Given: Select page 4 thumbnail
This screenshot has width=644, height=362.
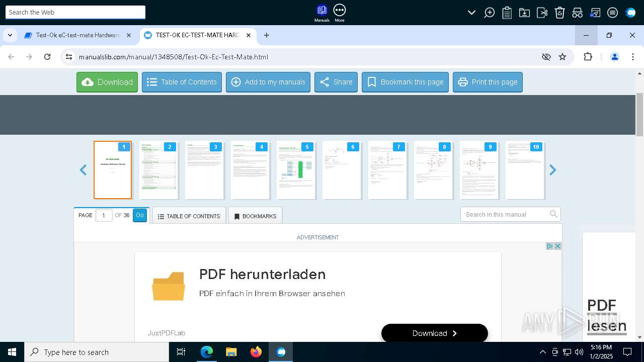Looking at the screenshot, I should 250,170.
